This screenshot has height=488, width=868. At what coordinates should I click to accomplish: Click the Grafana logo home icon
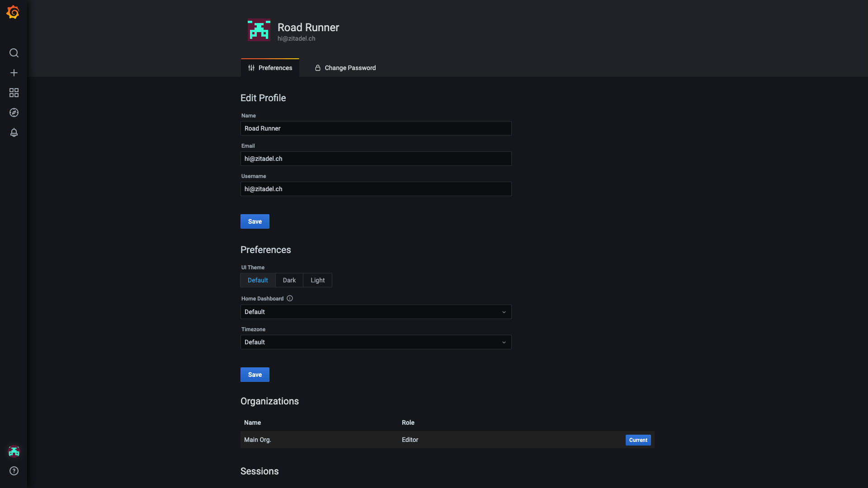[13, 12]
